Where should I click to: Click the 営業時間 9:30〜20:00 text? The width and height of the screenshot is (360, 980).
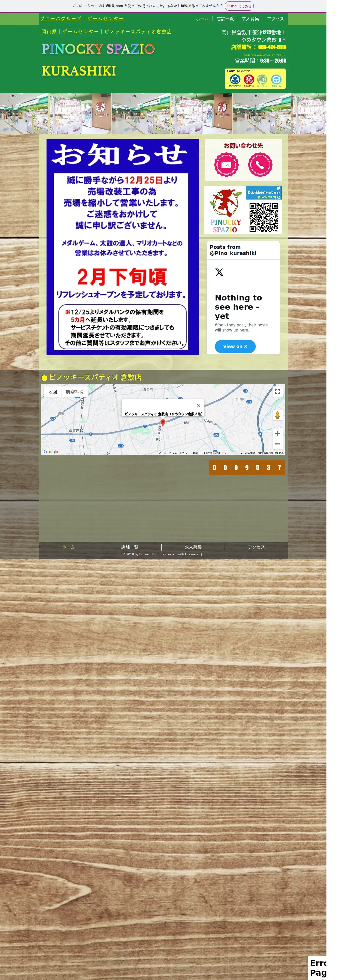(260, 61)
